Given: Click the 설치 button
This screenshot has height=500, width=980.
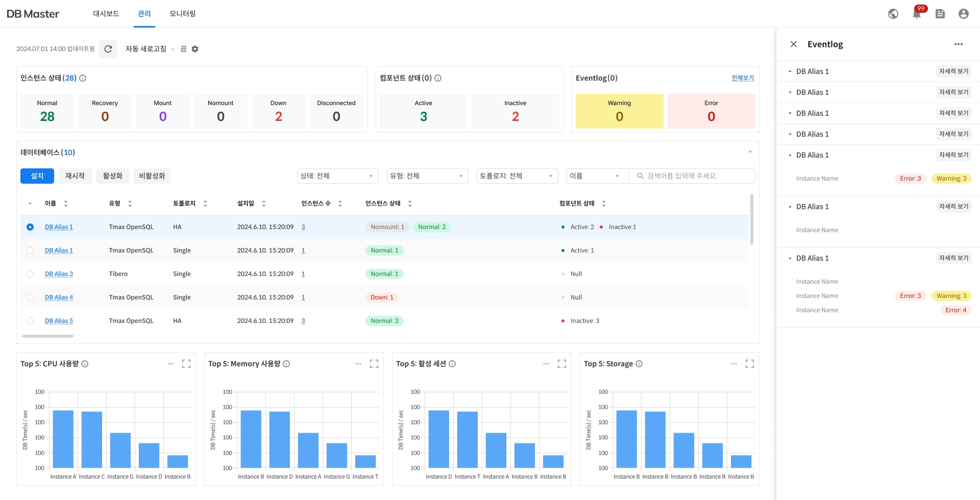Looking at the screenshot, I should pos(37,176).
